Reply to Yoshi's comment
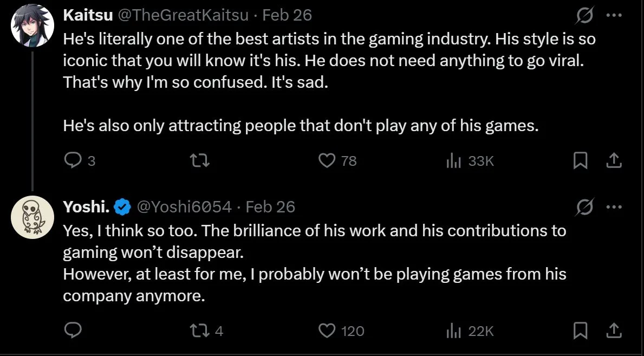The height and width of the screenshot is (356, 644). 73,331
